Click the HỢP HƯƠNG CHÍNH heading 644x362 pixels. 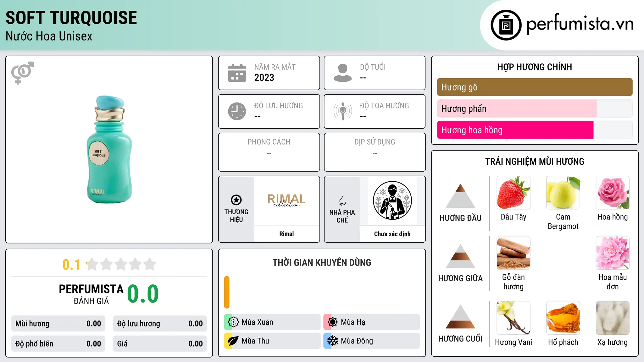[535, 67]
